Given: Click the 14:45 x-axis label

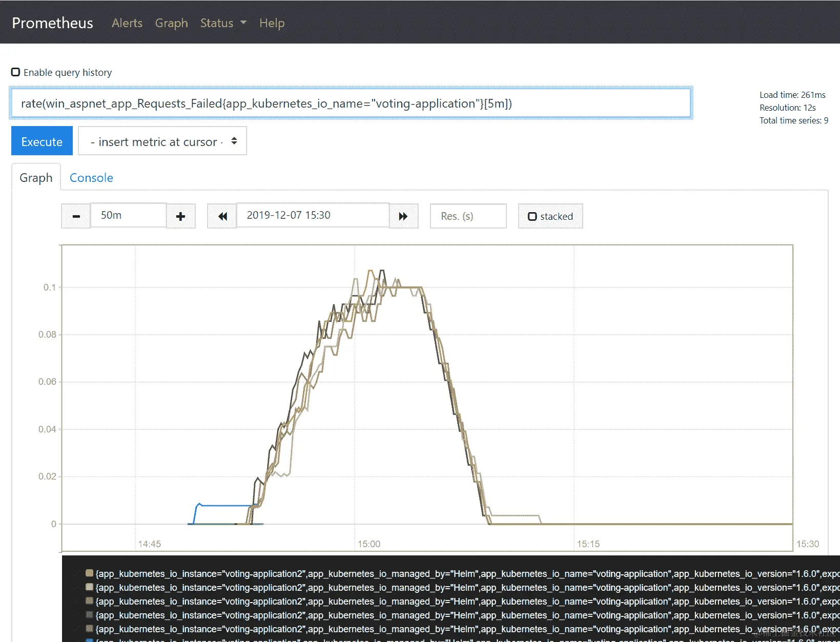Looking at the screenshot, I should [150, 544].
